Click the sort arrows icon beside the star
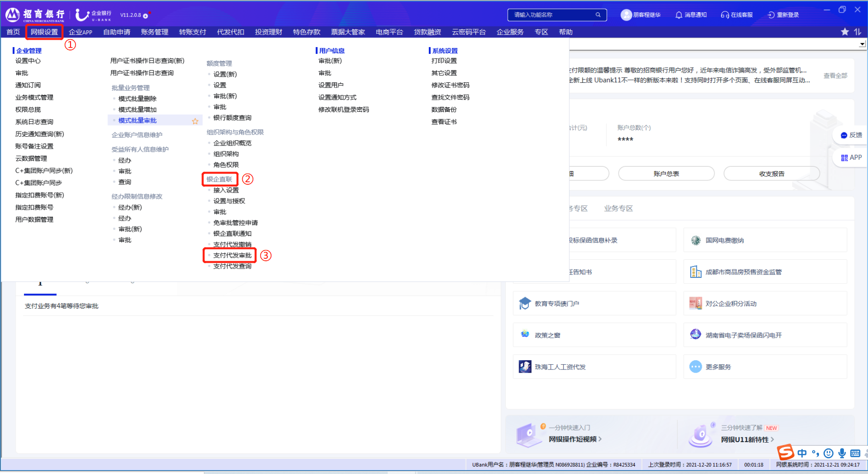The image size is (868, 474). click(857, 32)
